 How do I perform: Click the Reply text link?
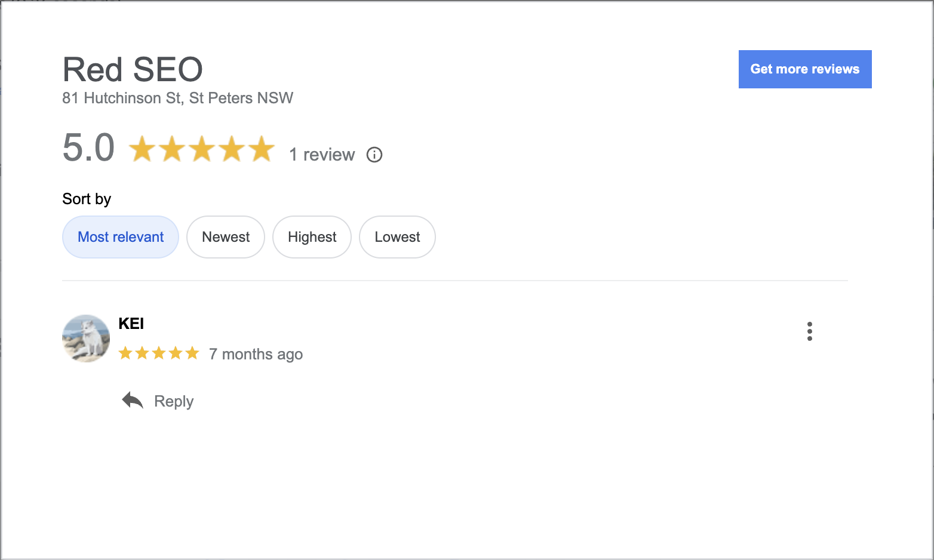pos(174,401)
